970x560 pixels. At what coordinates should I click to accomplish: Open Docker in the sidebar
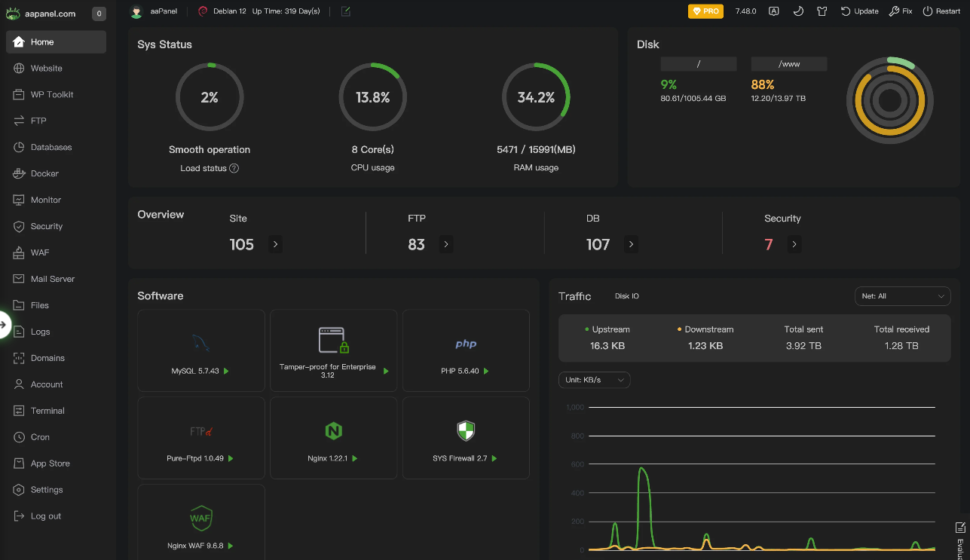44,173
